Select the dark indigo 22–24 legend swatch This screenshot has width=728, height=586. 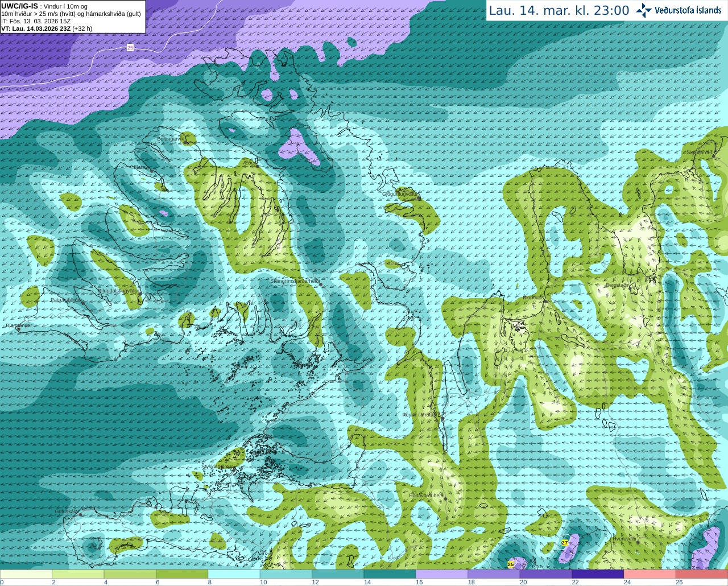tap(598, 574)
